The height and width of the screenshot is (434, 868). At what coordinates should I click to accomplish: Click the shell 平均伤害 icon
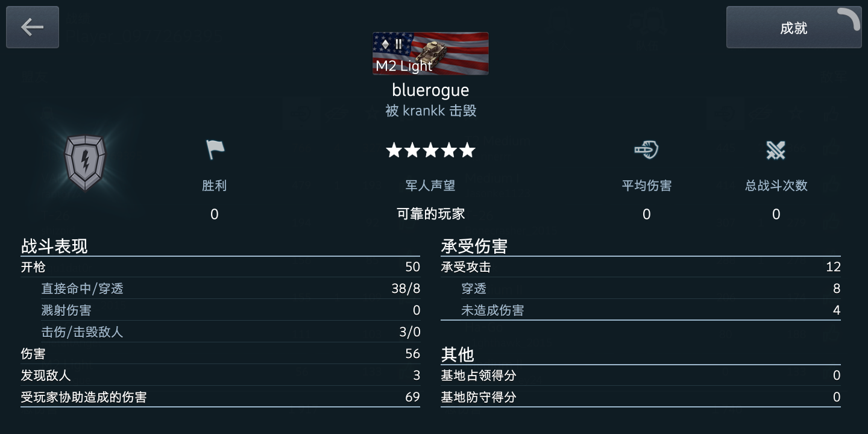(x=646, y=149)
